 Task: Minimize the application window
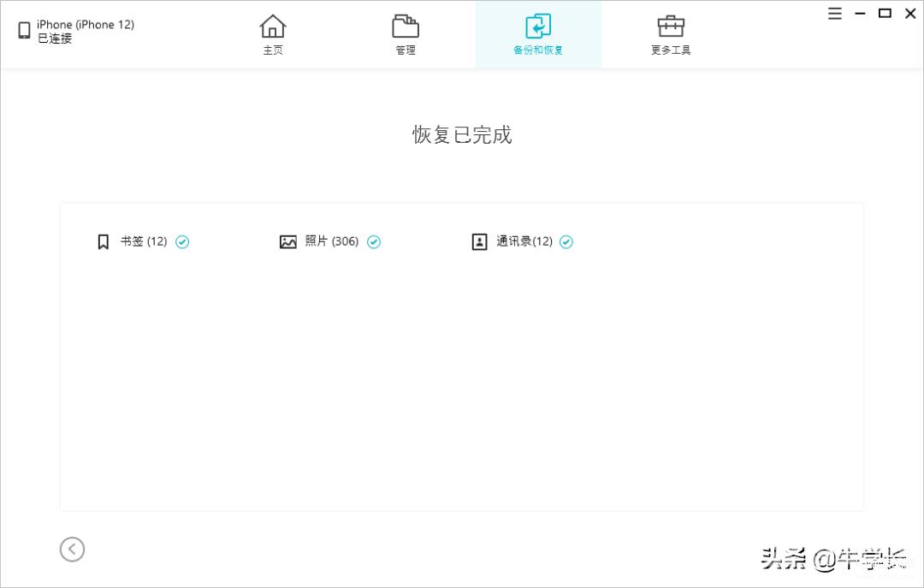point(861,14)
